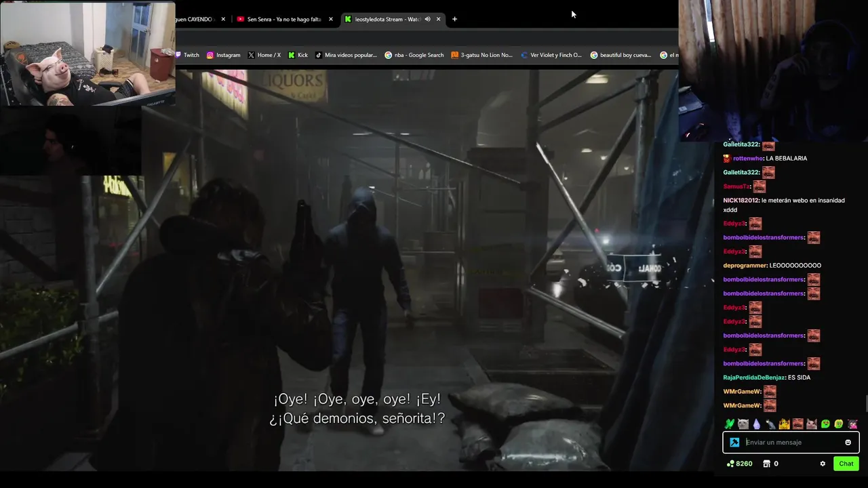The image size is (868, 488).
Task: Mute the leostyledota tab audio icon
Action: click(427, 19)
